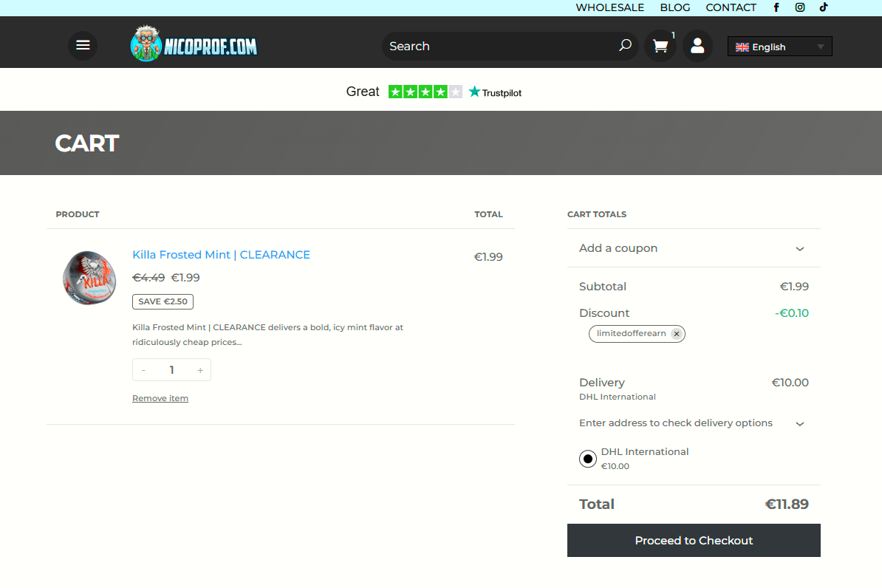Image resolution: width=882 pixels, height=588 pixels.
Task: Click the CART page heading
Action: coord(87,143)
